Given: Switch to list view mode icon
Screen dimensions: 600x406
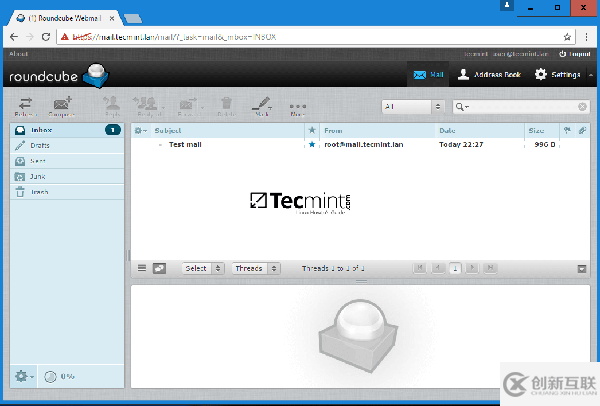Looking at the screenshot, I should (142, 268).
